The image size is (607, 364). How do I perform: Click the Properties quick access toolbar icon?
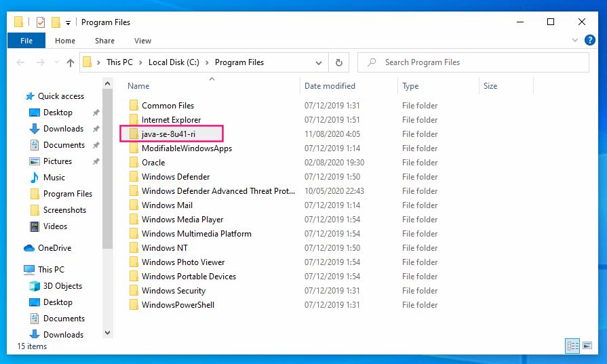click(41, 22)
